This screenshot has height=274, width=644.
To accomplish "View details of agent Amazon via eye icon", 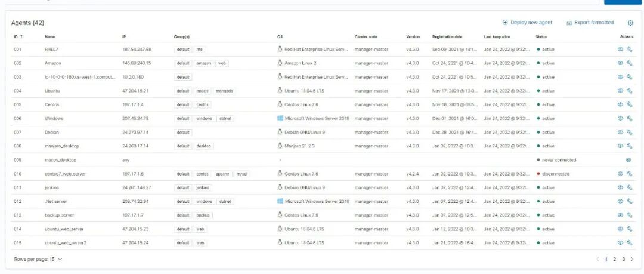I will [x=620, y=63].
